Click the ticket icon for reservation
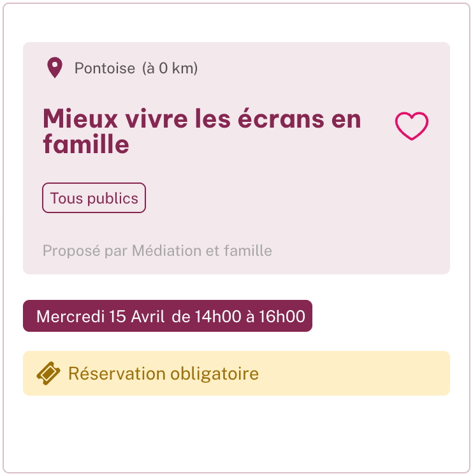Image resolution: width=473 pixels, height=476 pixels. [x=48, y=373]
